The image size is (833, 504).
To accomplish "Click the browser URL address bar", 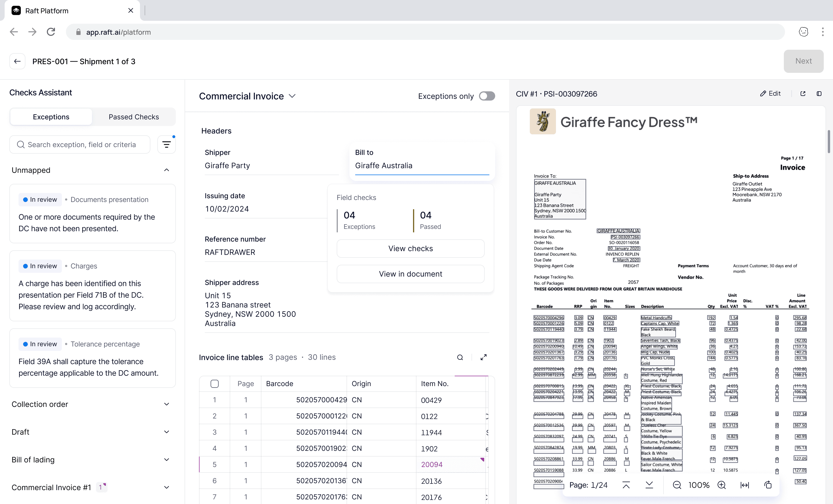I will coord(425,32).
